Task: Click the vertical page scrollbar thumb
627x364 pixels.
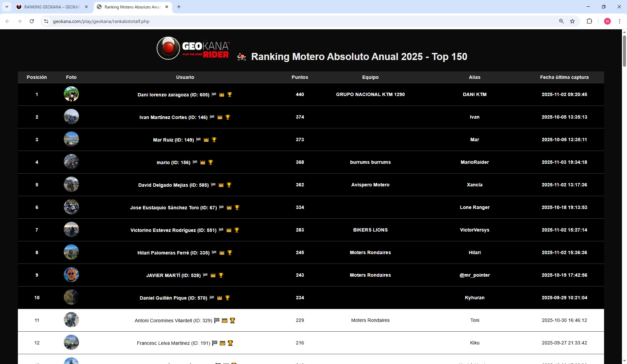Action: [x=624, y=51]
